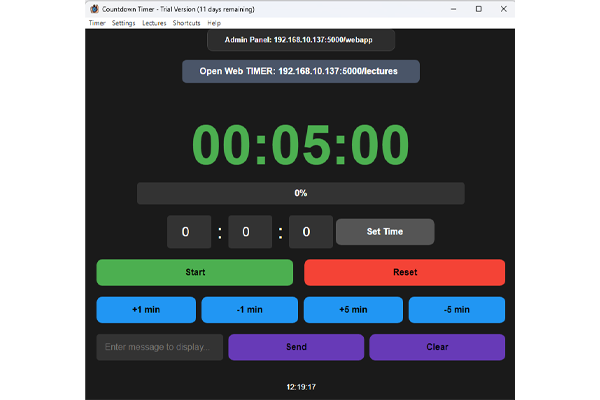
Task: Focus the hours input field
Action: 189,232
